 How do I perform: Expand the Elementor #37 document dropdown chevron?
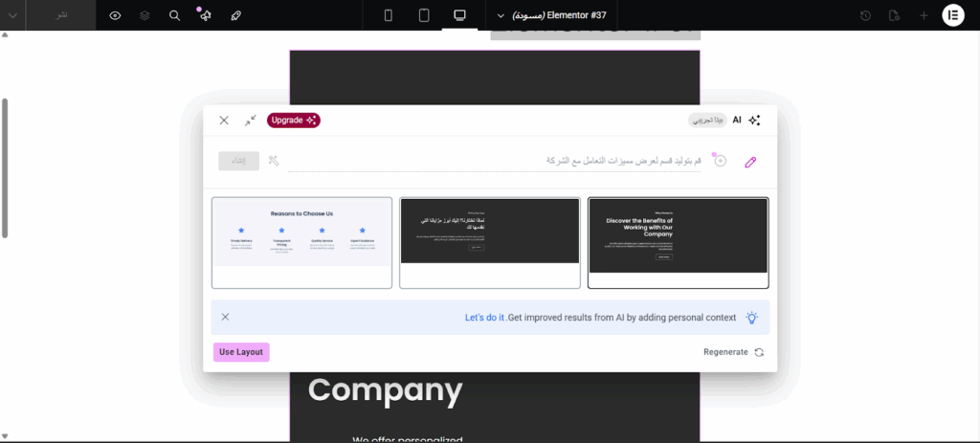click(x=501, y=15)
